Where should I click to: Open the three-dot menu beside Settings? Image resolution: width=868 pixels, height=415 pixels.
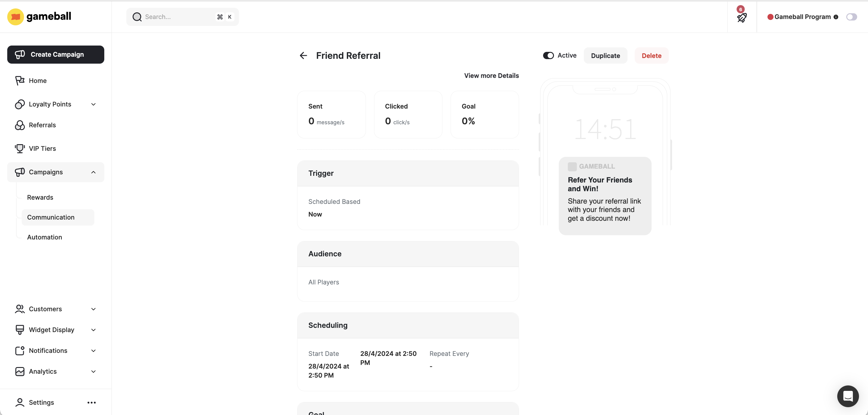[x=91, y=402]
